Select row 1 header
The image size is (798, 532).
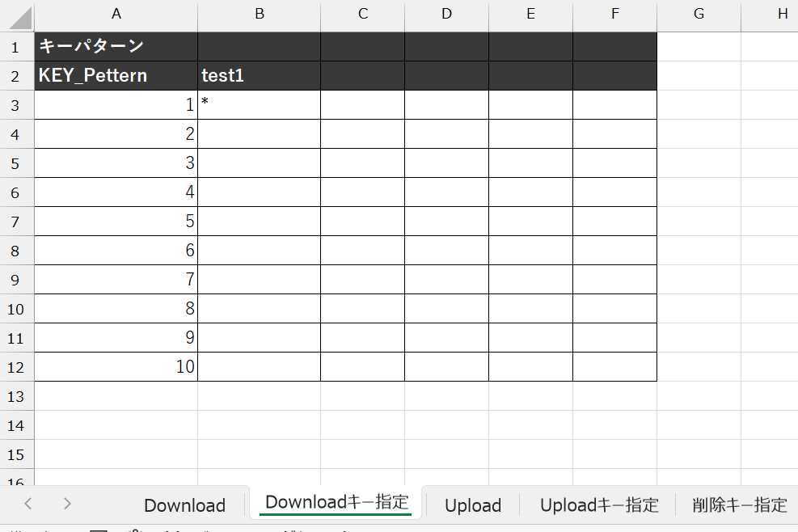tap(16, 47)
